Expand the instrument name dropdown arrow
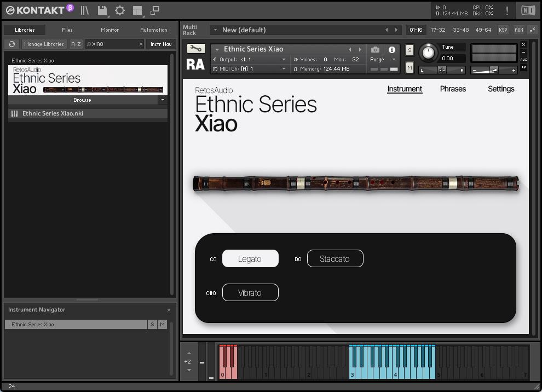 tap(217, 49)
